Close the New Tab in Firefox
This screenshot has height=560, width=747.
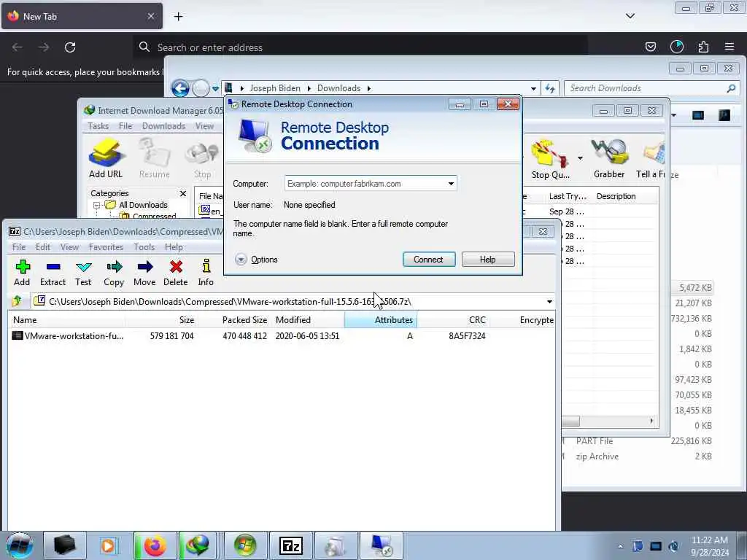(x=151, y=16)
